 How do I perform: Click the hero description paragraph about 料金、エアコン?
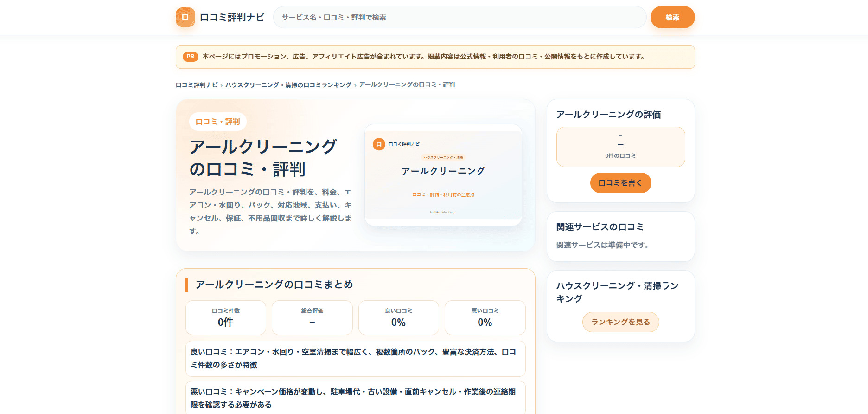tap(270, 212)
